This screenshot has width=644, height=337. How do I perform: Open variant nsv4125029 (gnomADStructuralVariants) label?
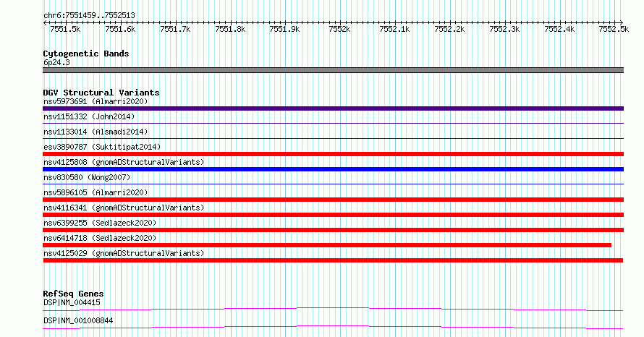pyautogui.click(x=124, y=253)
